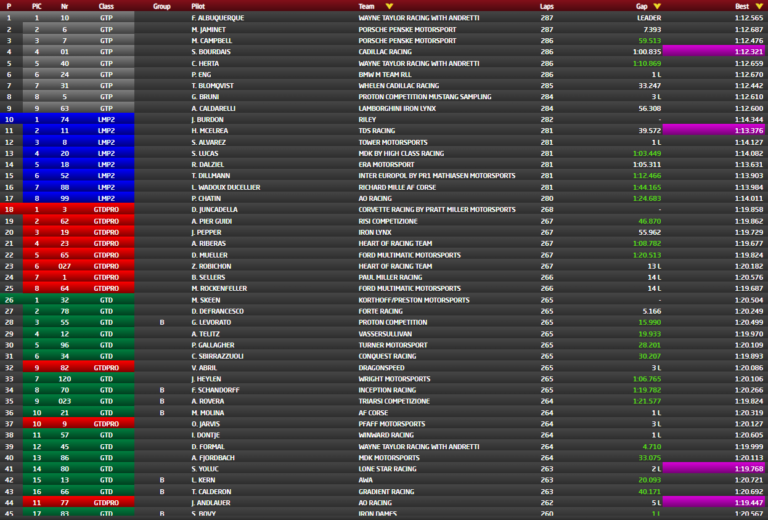
Task: Select pilot M. MOLINA
Action: pyautogui.click(x=208, y=413)
